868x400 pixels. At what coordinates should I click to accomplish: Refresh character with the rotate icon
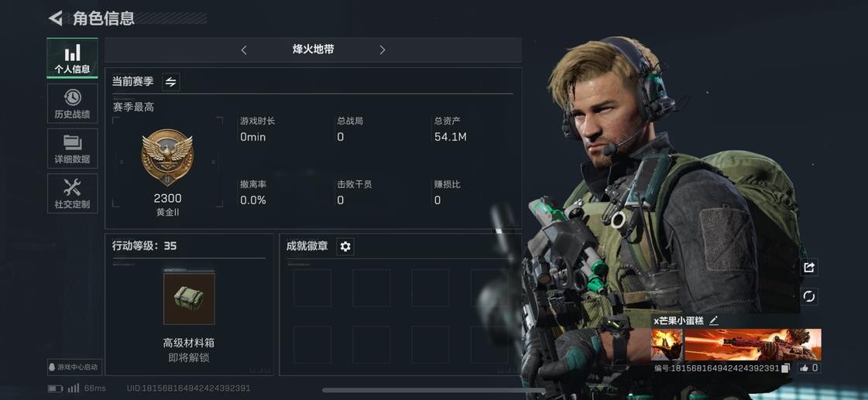click(809, 296)
